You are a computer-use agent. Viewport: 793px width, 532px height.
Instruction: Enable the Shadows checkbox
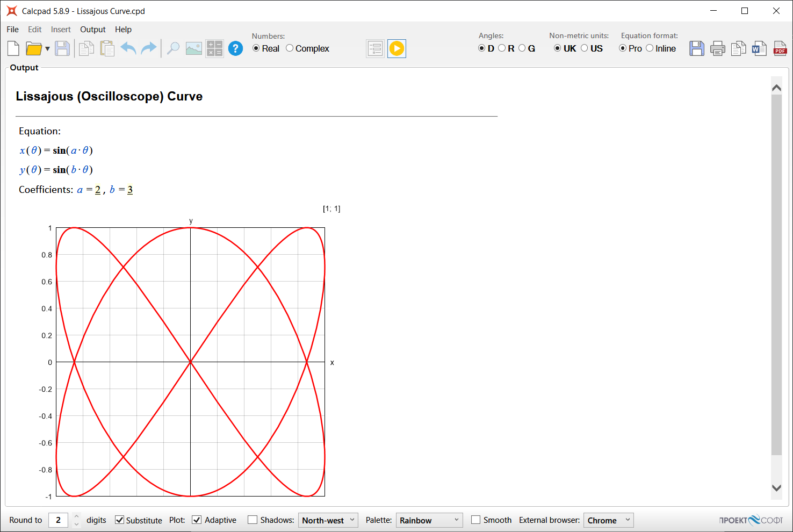click(253, 520)
